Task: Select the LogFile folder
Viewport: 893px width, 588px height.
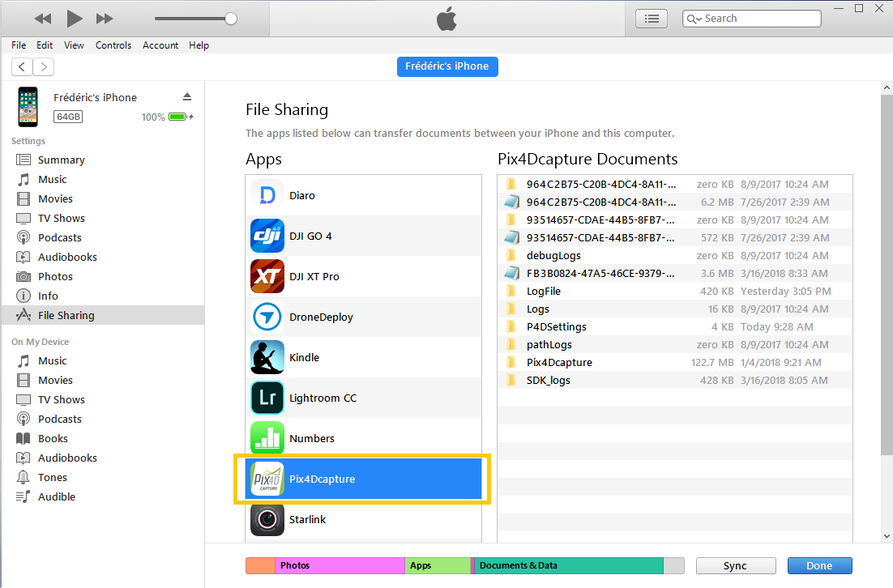Action: tap(675, 291)
